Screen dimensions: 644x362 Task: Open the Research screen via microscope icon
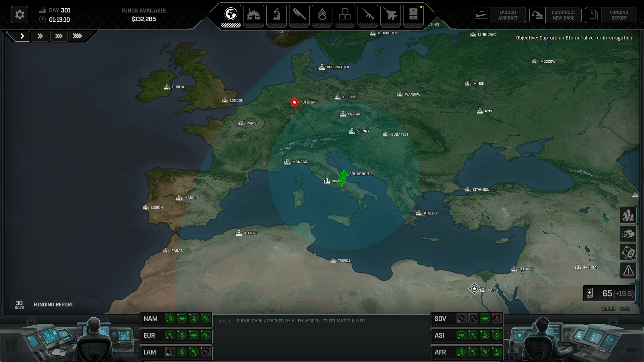[276, 15]
